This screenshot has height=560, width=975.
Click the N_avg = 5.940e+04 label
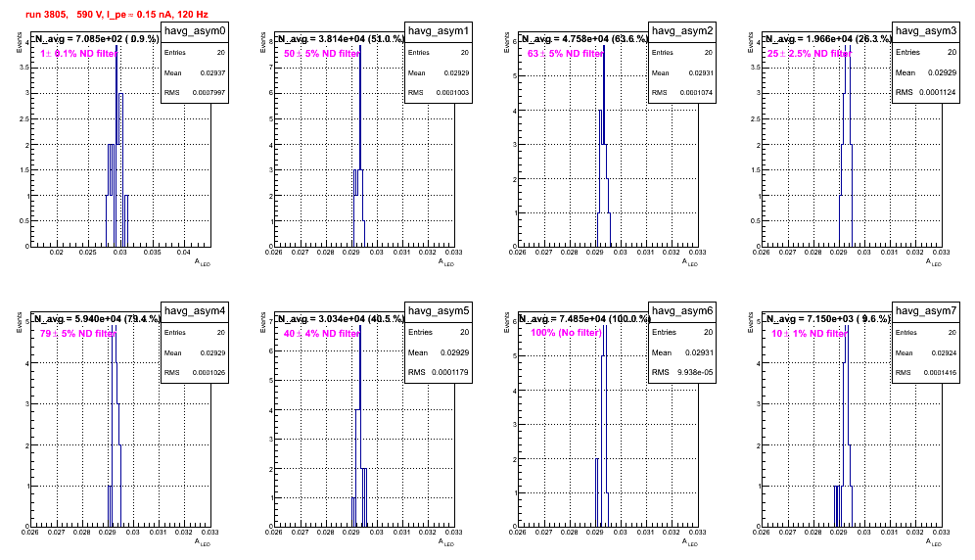click(x=97, y=318)
